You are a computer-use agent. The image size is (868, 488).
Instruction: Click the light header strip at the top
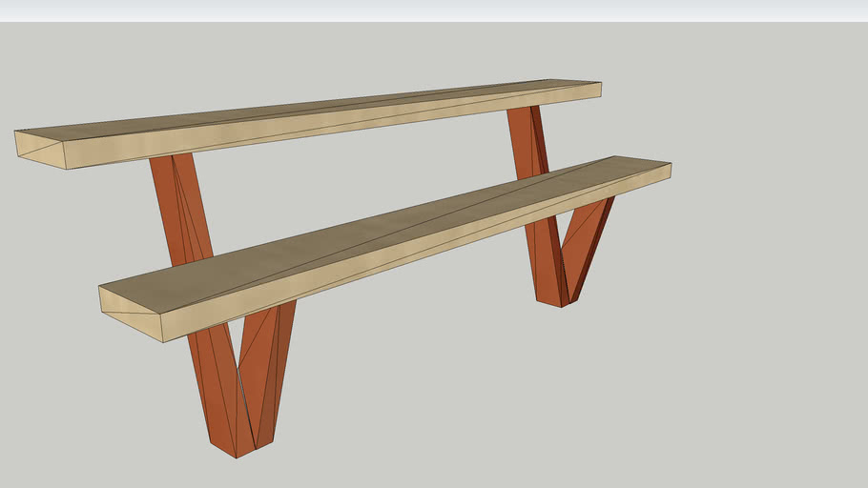pyautogui.click(x=434, y=10)
